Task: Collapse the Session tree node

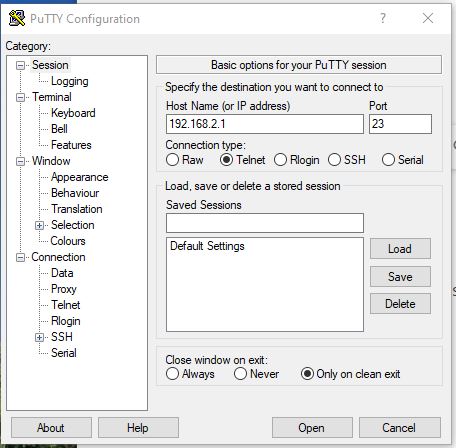Action: click(x=20, y=65)
